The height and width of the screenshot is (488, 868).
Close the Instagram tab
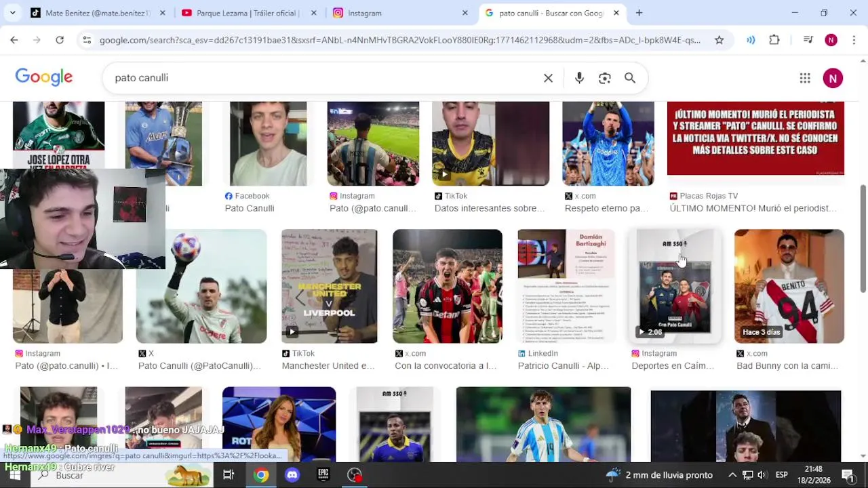pyautogui.click(x=465, y=13)
